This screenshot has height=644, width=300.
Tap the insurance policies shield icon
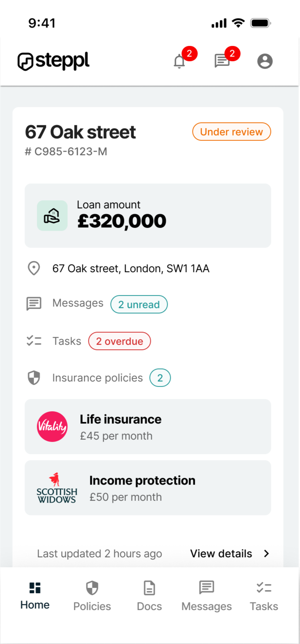coord(34,378)
